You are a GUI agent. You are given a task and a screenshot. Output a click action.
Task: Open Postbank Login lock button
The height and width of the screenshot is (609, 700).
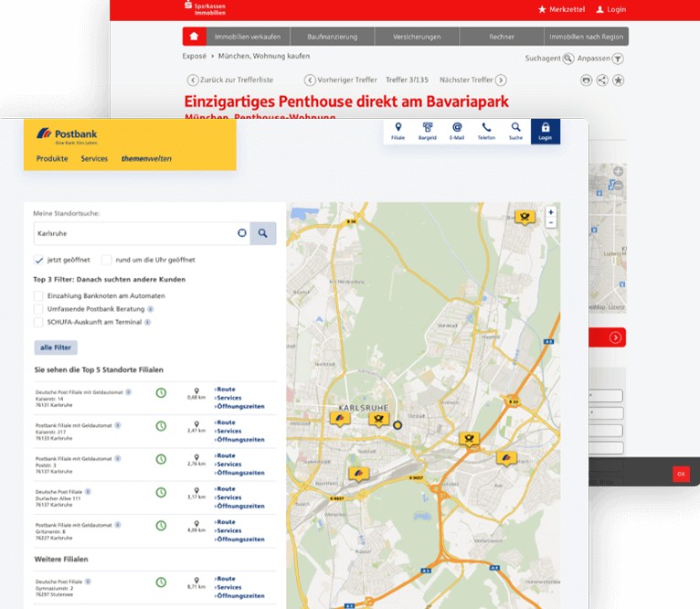click(545, 132)
